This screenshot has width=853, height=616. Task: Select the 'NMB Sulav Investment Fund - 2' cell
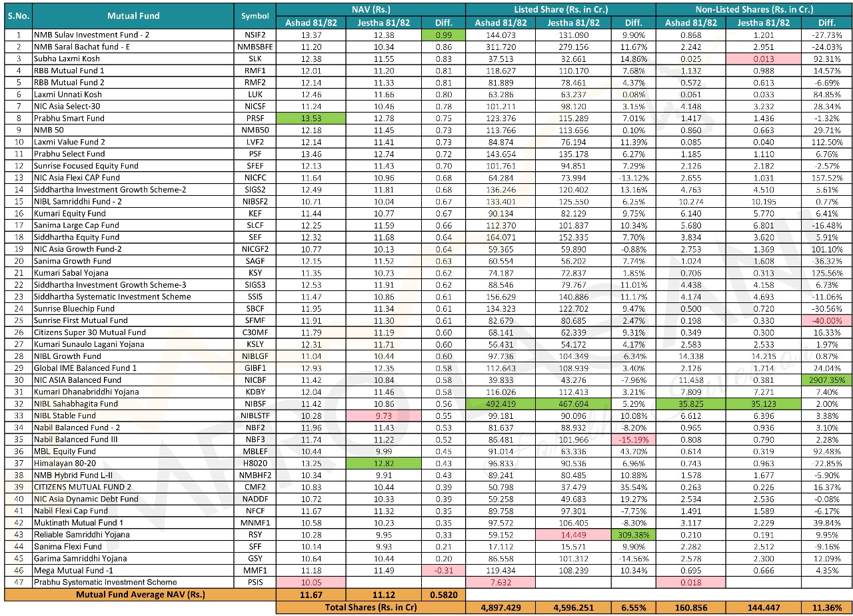[x=133, y=35]
